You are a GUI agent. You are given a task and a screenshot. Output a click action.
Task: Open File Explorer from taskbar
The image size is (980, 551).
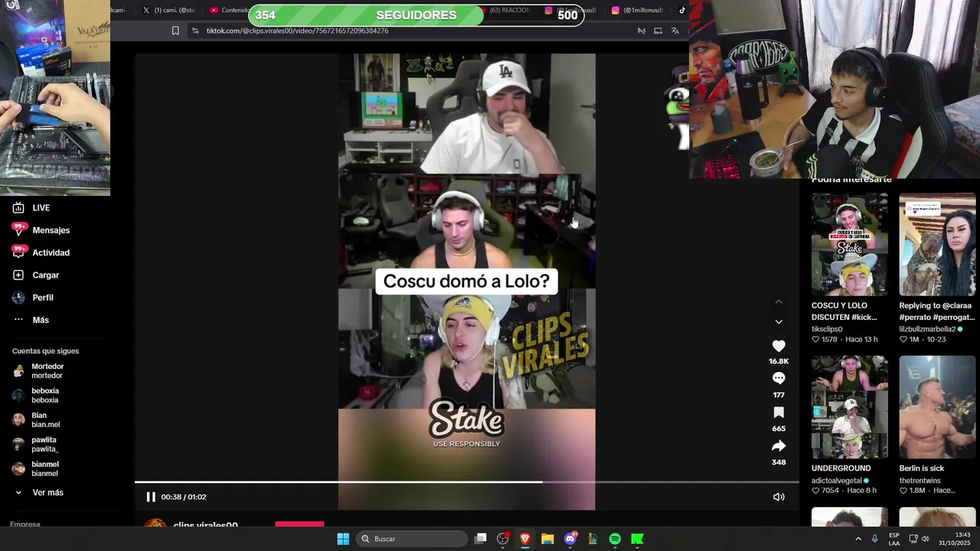547,539
